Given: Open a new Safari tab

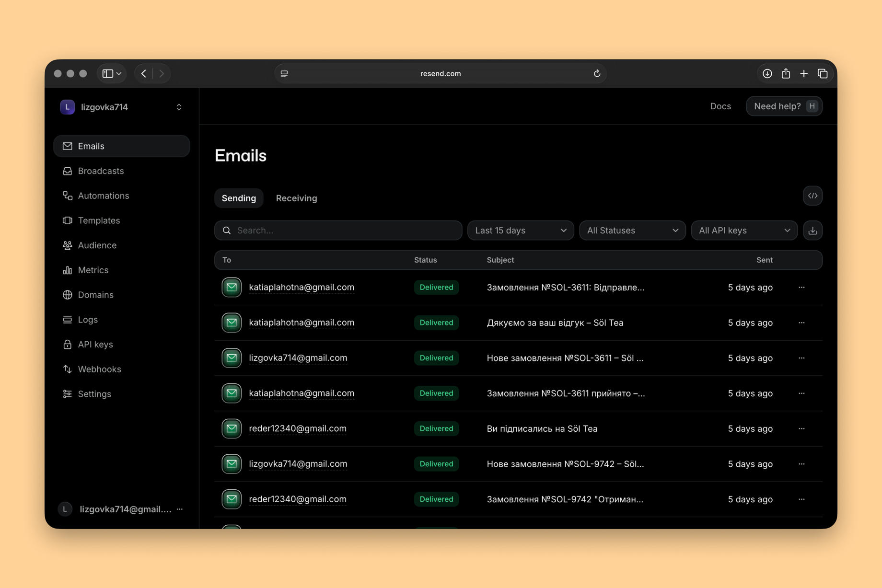Looking at the screenshot, I should (804, 73).
